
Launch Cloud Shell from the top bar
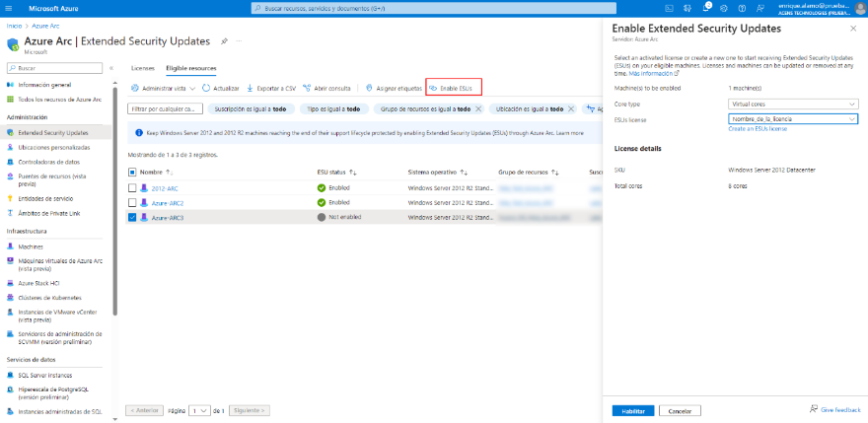pos(670,8)
